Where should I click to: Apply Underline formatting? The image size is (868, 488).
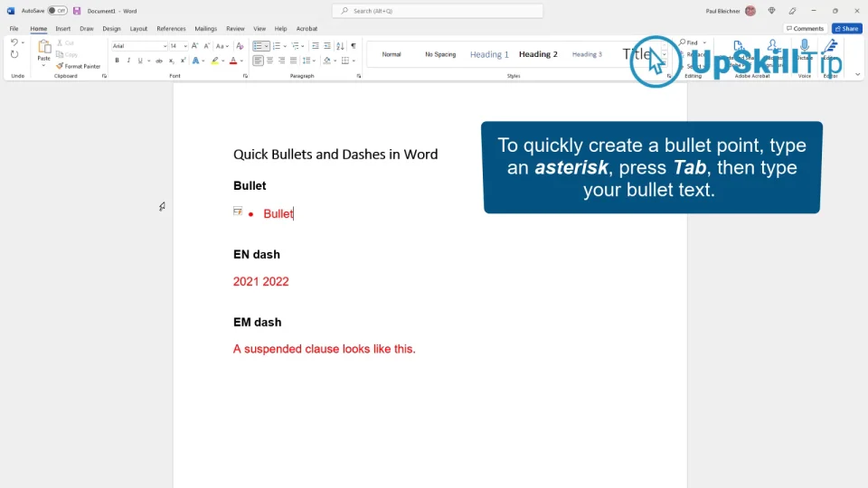point(140,61)
